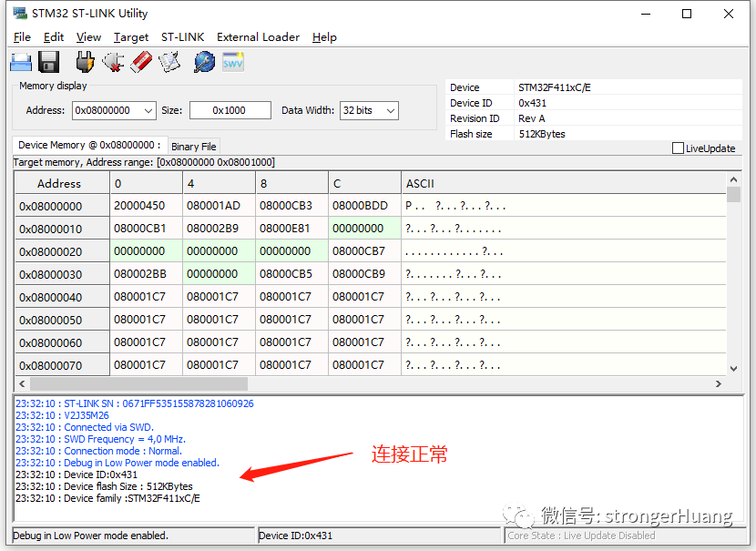Screen dimensions: 756x551
Task: Click log line Device family :STM32F411xC/E
Action: pos(107,498)
